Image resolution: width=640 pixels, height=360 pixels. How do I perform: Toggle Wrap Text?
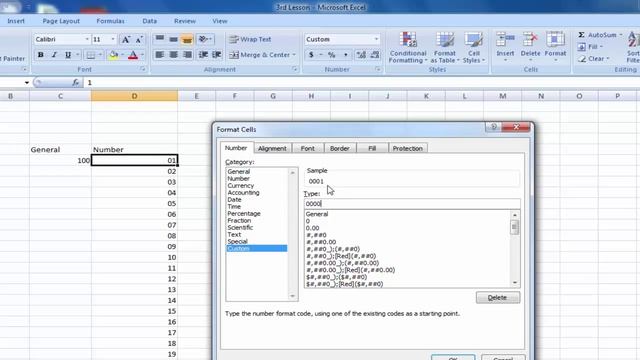(x=250, y=39)
